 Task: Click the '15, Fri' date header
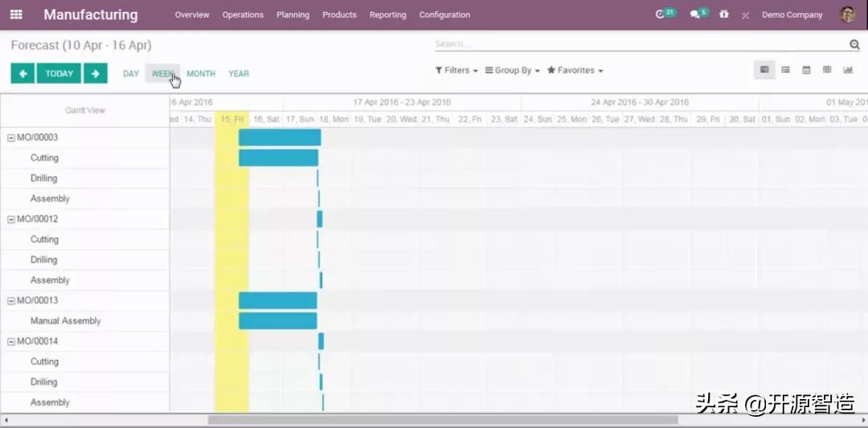(232, 119)
